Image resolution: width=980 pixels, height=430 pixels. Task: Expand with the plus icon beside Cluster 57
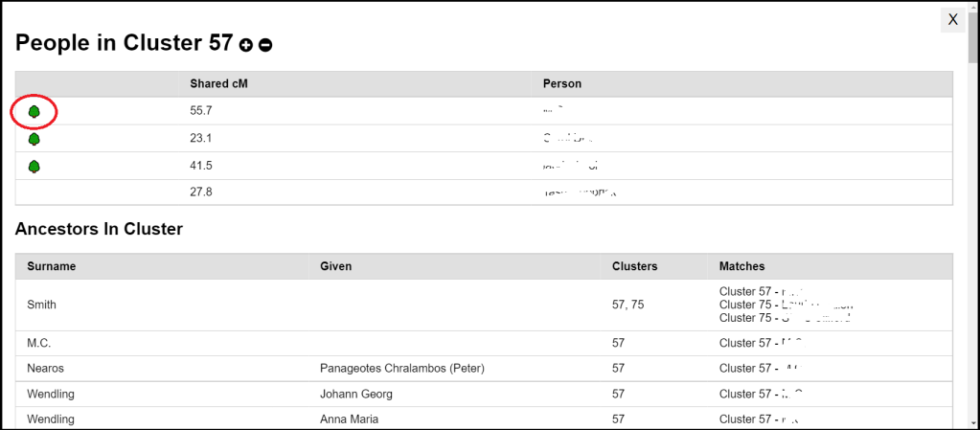[246, 45]
